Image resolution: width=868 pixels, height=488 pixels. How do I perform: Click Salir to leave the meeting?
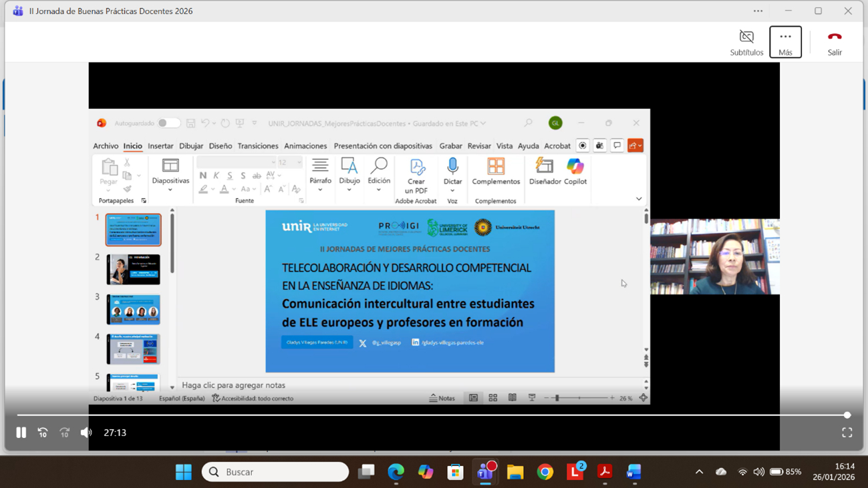coord(835,42)
